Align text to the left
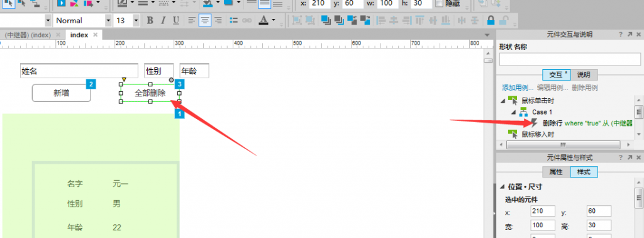Screen dimensions: 644x238 pyautogui.click(x=192, y=21)
